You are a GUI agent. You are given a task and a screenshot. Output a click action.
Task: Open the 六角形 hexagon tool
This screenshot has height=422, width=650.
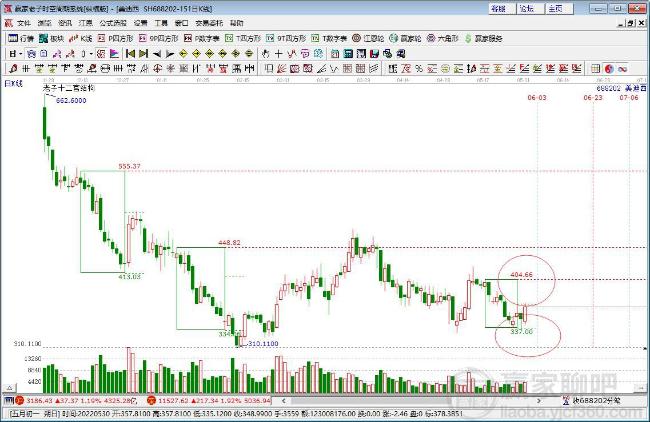pyautogui.click(x=443, y=39)
